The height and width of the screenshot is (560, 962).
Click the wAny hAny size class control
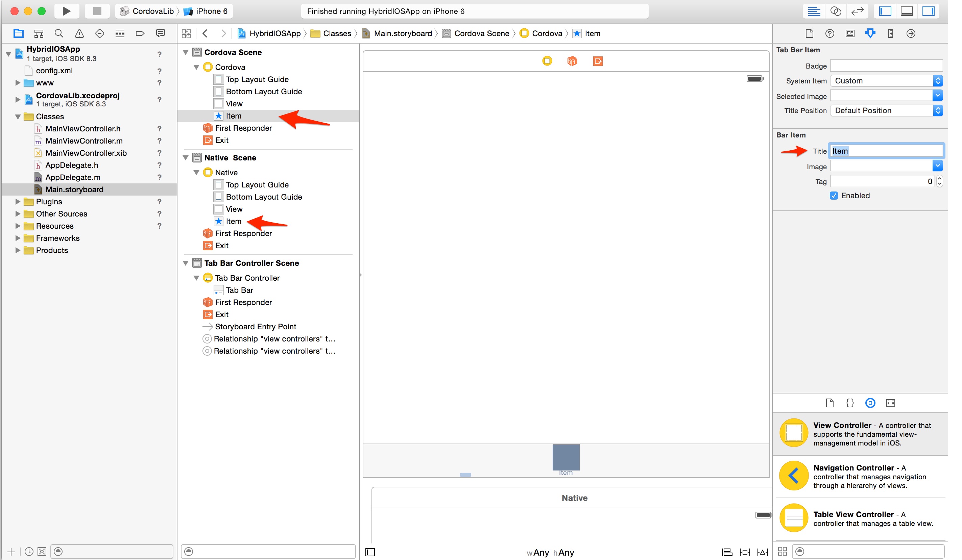[550, 552]
